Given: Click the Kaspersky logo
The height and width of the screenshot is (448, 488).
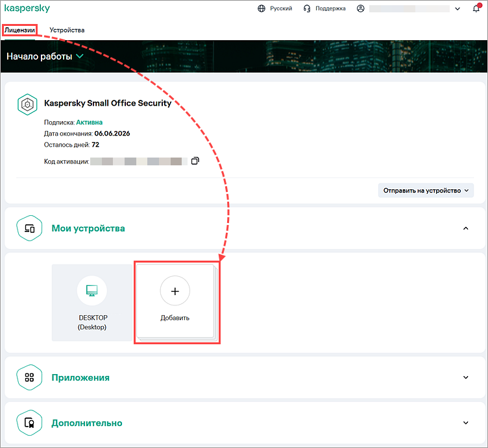Looking at the screenshot, I should coord(27,8).
